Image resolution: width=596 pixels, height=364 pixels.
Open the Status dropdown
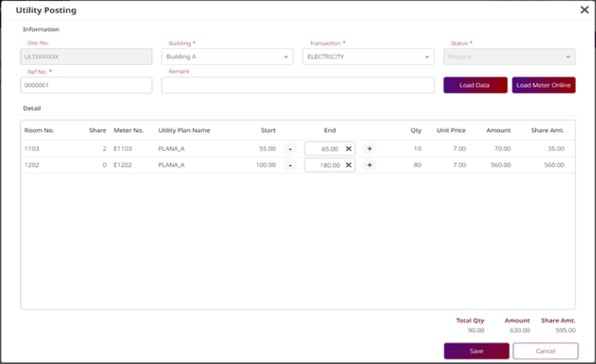[x=509, y=57]
